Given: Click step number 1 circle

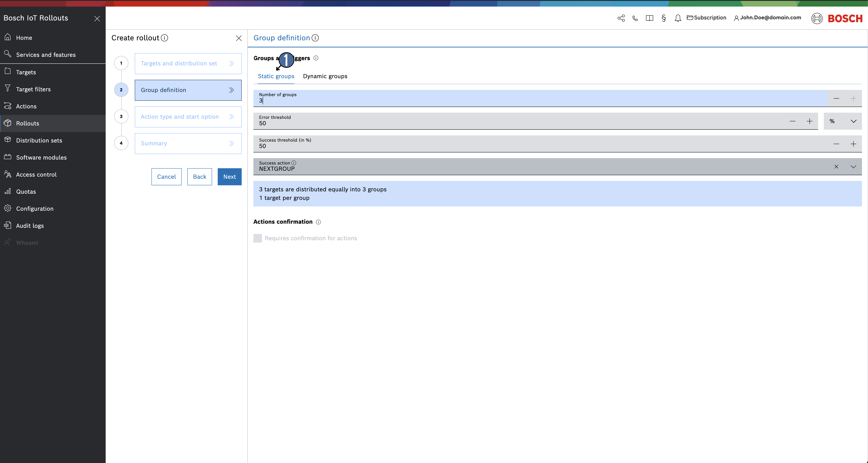Looking at the screenshot, I should coord(121,63).
